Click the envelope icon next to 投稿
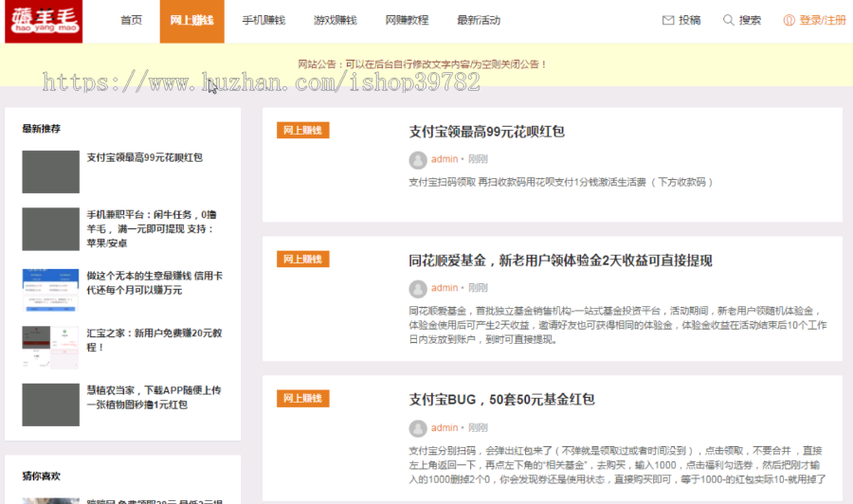This screenshot has height=504, width=853. point(668,20)
